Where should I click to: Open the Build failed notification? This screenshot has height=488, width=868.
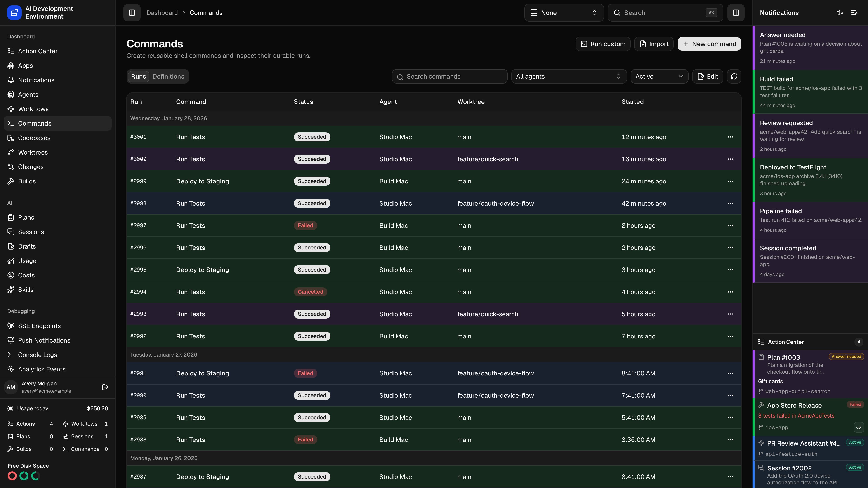(x=810, y=92)
